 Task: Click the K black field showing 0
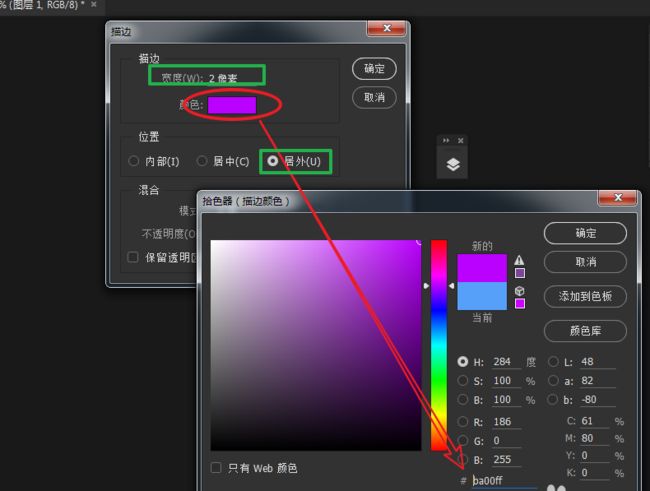tap(594, 473)
